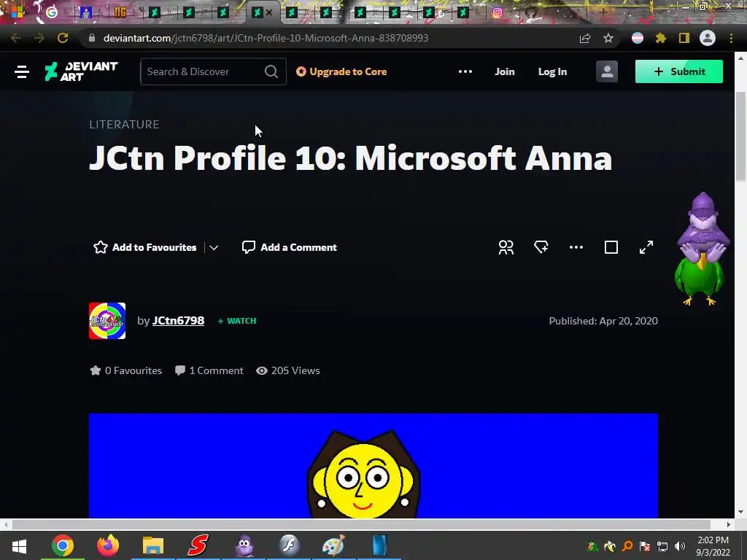This screenshot has width=747, height=560.
Task: Toggle theater mode square icon
Action: pos(611,247)
